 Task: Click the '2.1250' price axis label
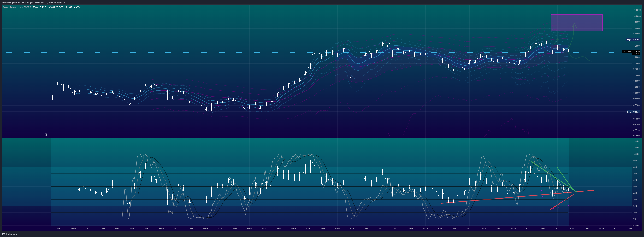click(x=637, y=69)
